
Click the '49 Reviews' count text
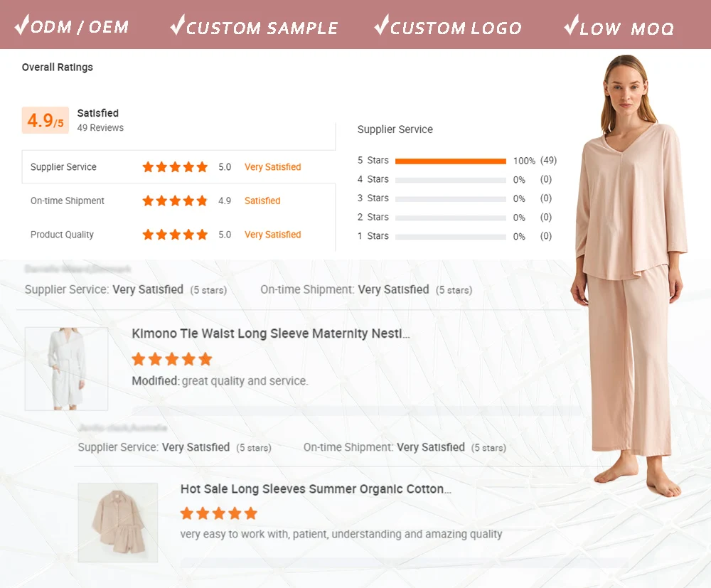100,128
